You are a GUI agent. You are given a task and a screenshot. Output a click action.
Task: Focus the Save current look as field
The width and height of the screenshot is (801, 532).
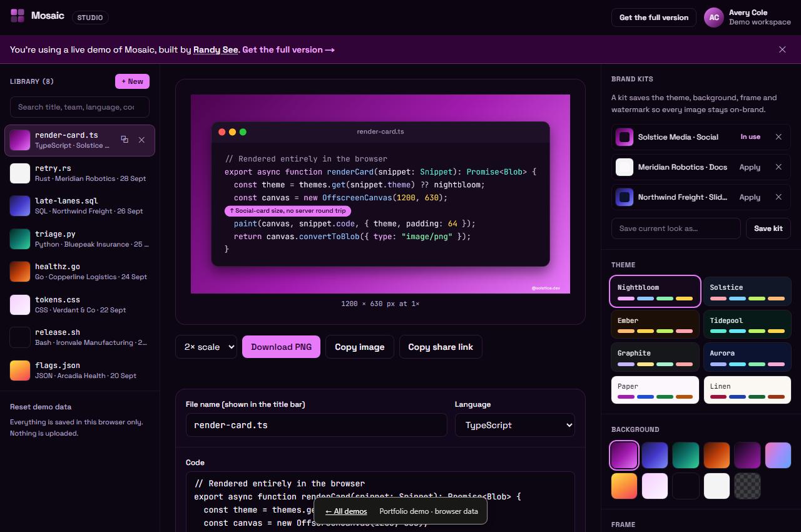pos(676,228)
